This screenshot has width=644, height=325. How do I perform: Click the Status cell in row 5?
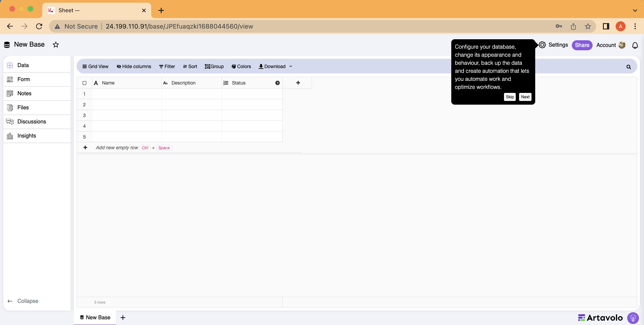tap(252, 137)
